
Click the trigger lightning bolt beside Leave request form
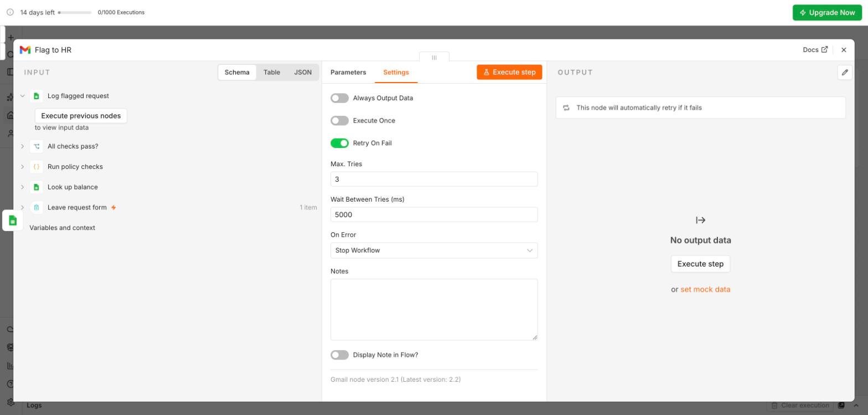pos(114,208)
